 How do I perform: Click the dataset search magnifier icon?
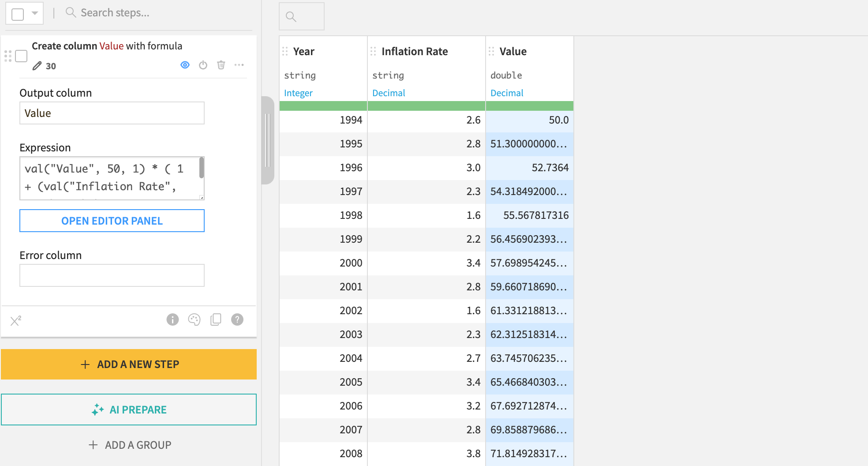(x=291, y=17)
